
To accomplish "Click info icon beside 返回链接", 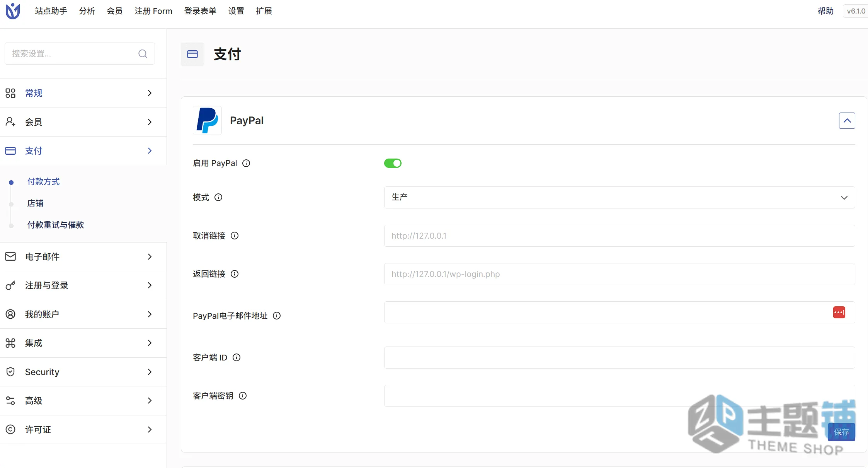I will pyautogui.click(x=235, y=274).
